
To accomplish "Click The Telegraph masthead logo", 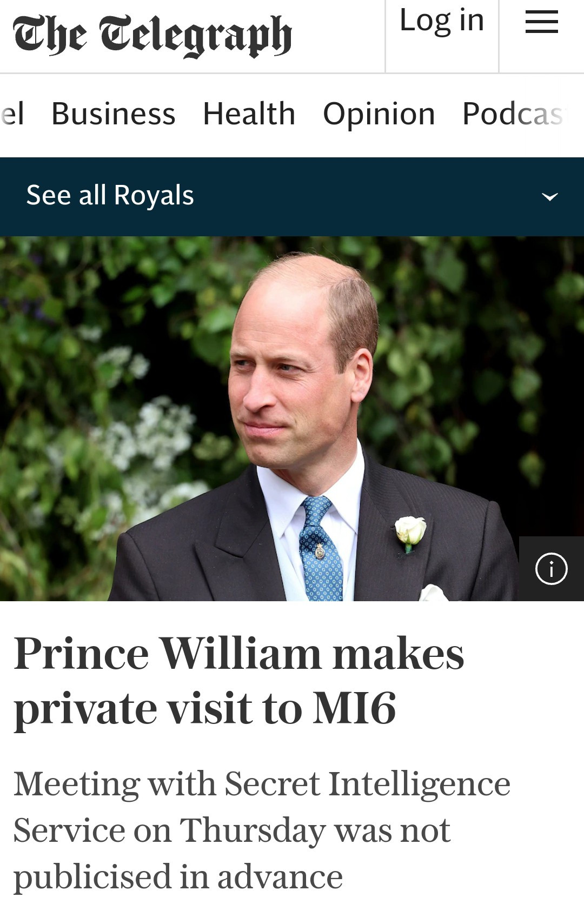I will coord(152,36).
